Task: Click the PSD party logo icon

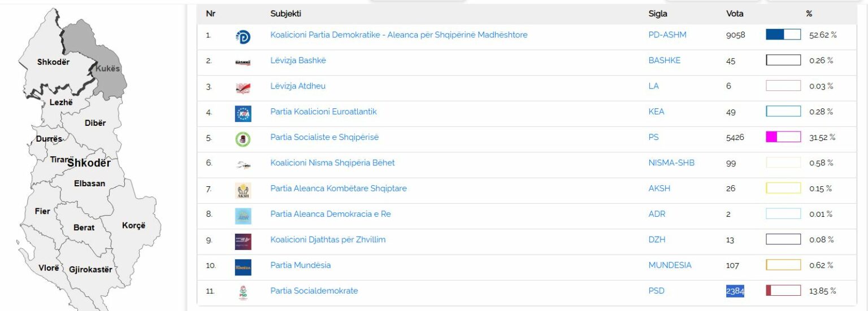Action: [243, 293]
